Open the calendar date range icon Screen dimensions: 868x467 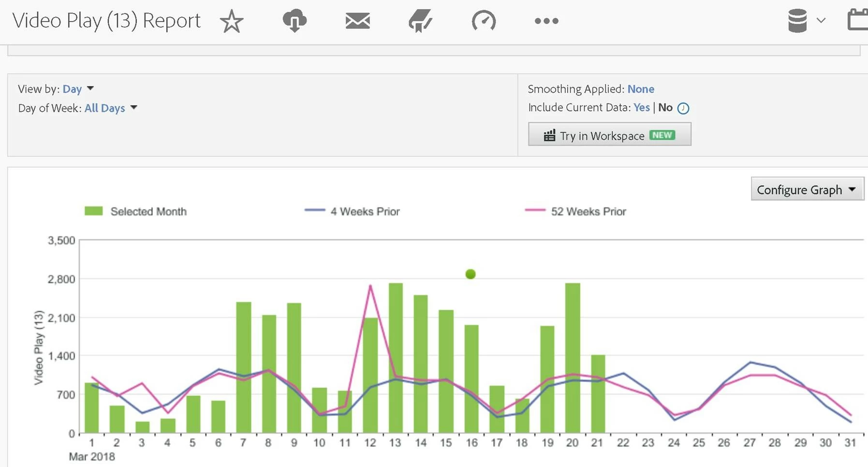pyautogui.click(x=858, y=20)
